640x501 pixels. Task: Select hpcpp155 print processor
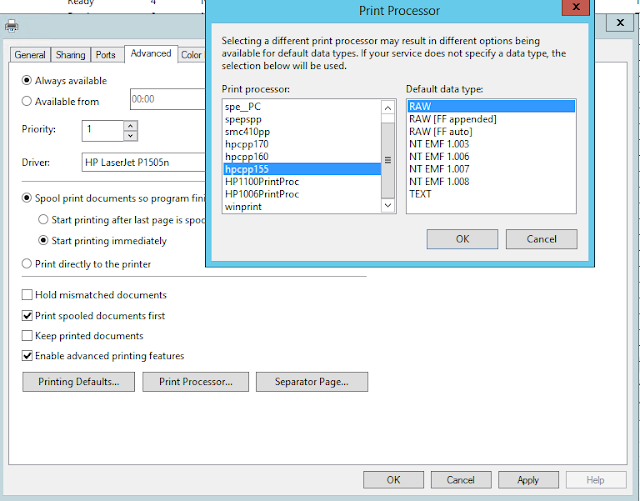(x=302, y=169)
